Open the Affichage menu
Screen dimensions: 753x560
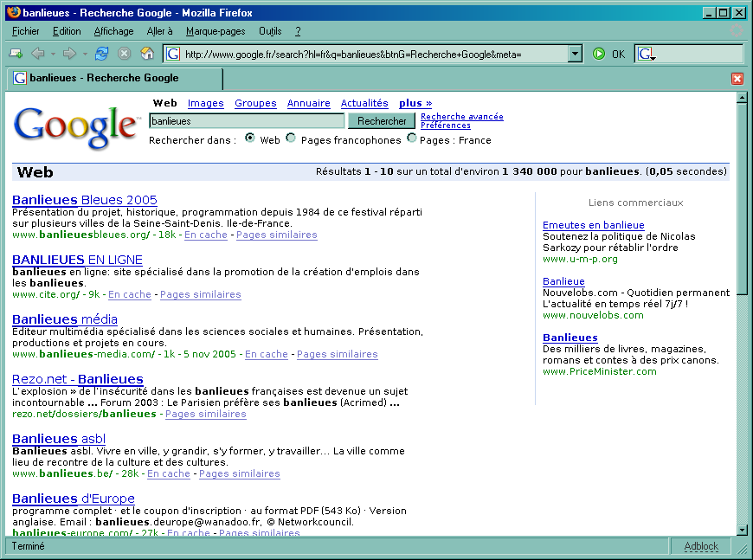point(113,31)
